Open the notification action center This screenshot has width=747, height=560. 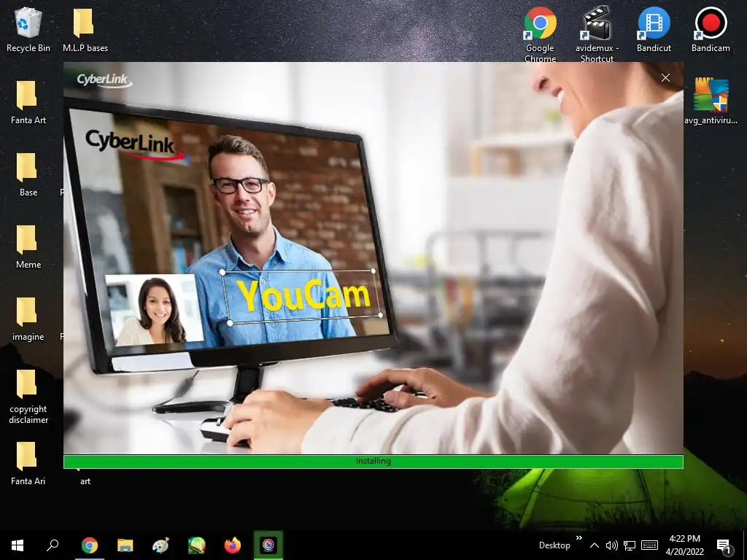[724, 545]
